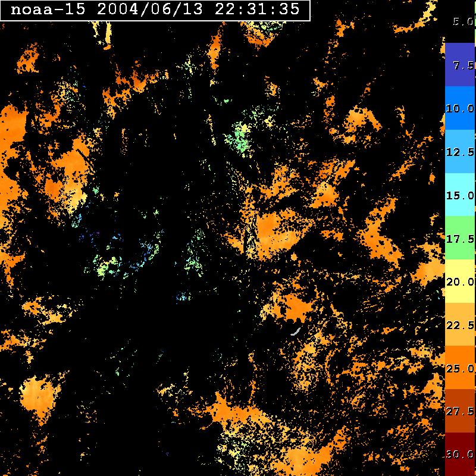The width and height of the screenshot is (476, 476).
Task: Click the pale yellow 20.0 legend swatch
Action: (x=459, y=281)
